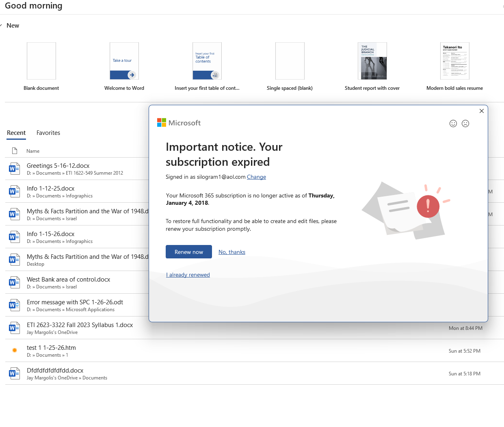Viewport: 504px width, 427px height.
Task: Click the Mon at 8:44 PM timestamp
Action: [x=465, y=328]
